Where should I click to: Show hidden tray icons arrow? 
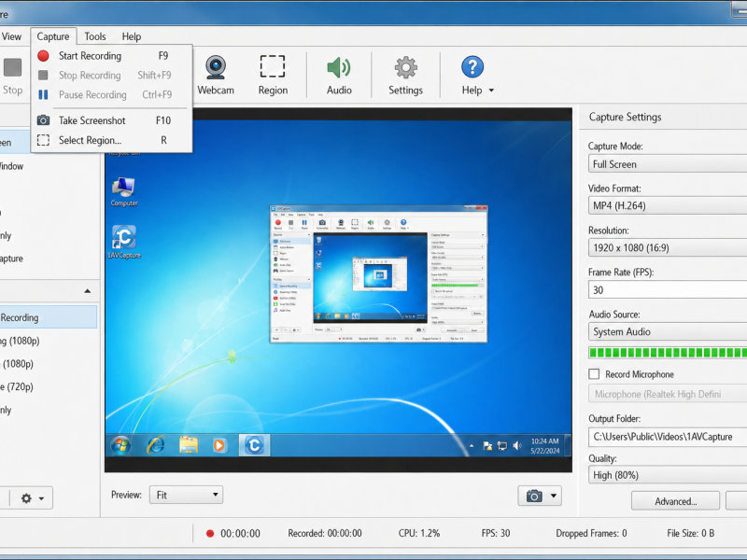pos(472,446)
